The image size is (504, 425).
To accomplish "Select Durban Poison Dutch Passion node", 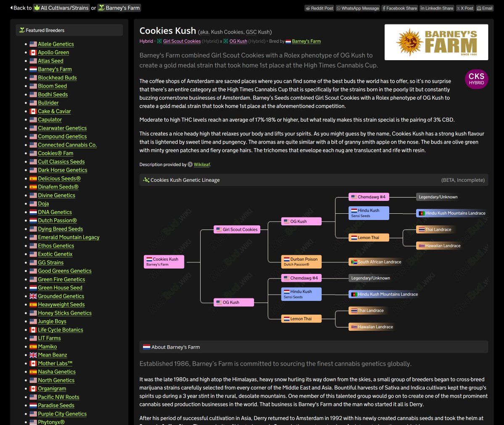I will point(301,262).
